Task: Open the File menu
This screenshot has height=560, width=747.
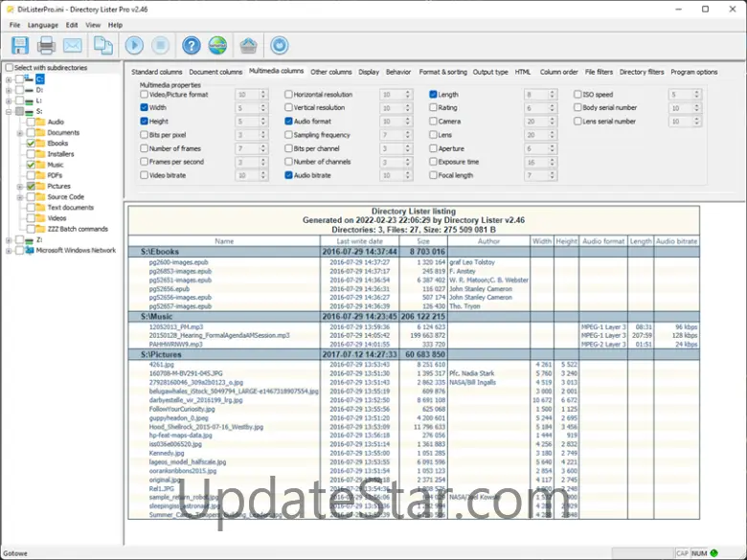Action: 14,25
